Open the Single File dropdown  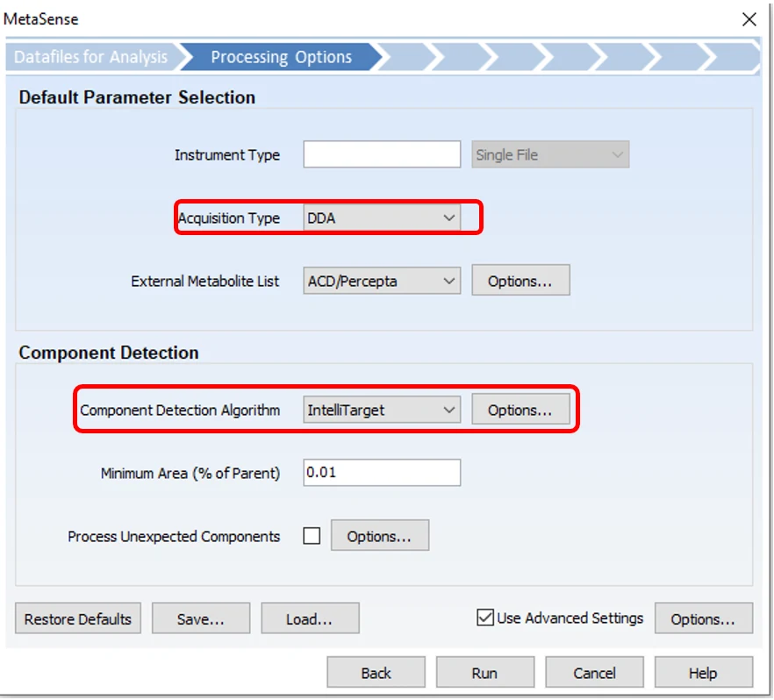(x=550, y=154)
